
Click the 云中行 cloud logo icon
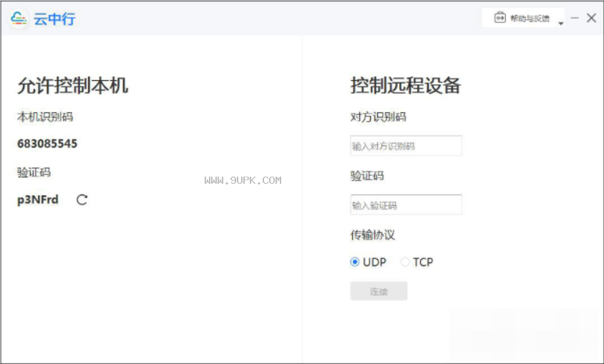point(19,18)
